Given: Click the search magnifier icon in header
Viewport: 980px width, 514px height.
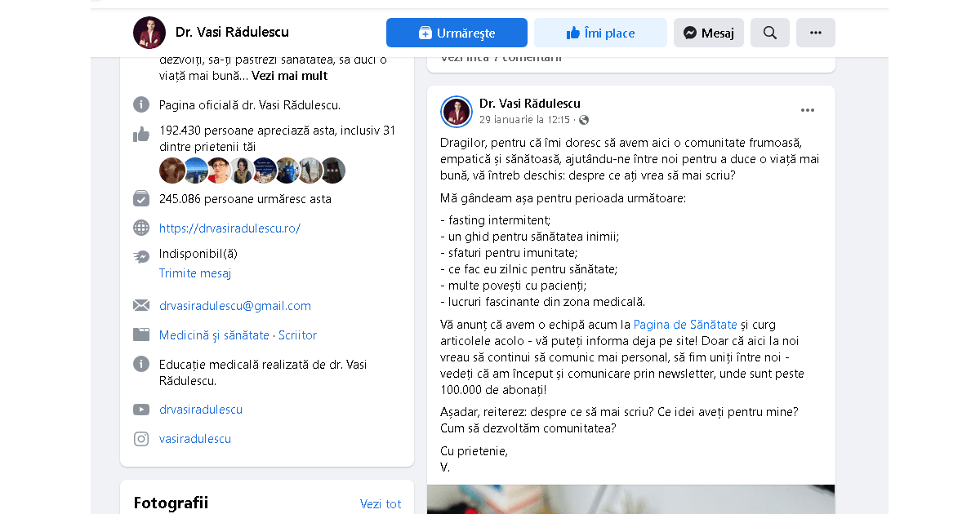Looking at the screenshot, I should [x=769, y=33].
